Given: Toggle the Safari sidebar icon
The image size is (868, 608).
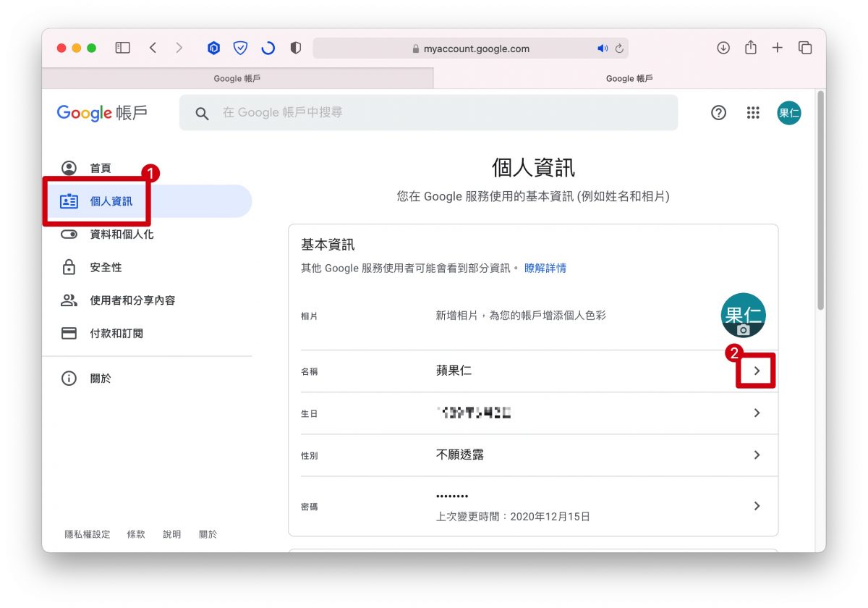Looking at the screenshot, I should pos(123,48).
